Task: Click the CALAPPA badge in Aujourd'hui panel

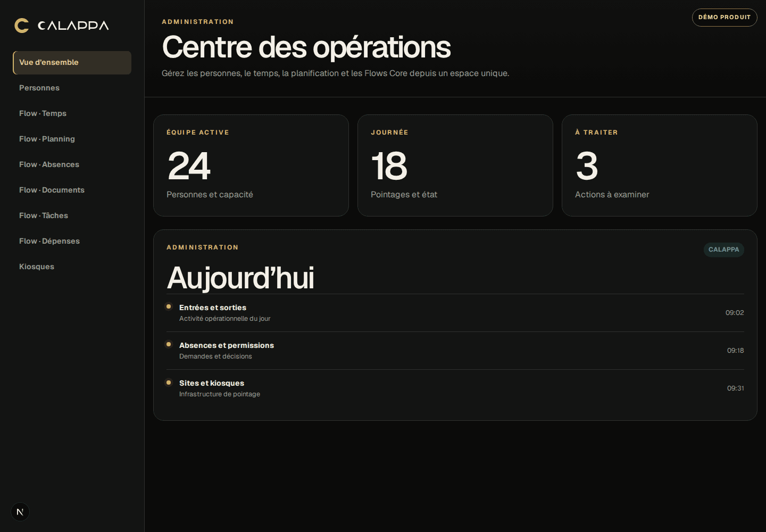Action: pos(724,250)
